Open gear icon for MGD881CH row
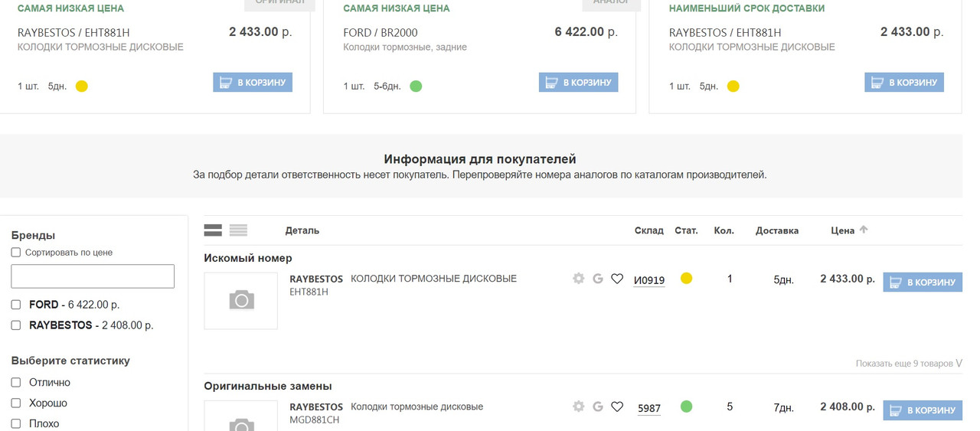Screen dimensions: 980x431 (x=579, y=407)
